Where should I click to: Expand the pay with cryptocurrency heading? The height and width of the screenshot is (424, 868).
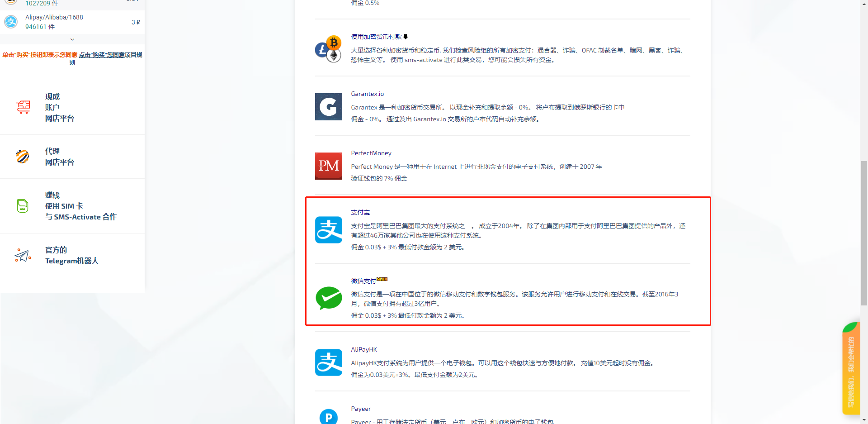(x=380, y=37)
